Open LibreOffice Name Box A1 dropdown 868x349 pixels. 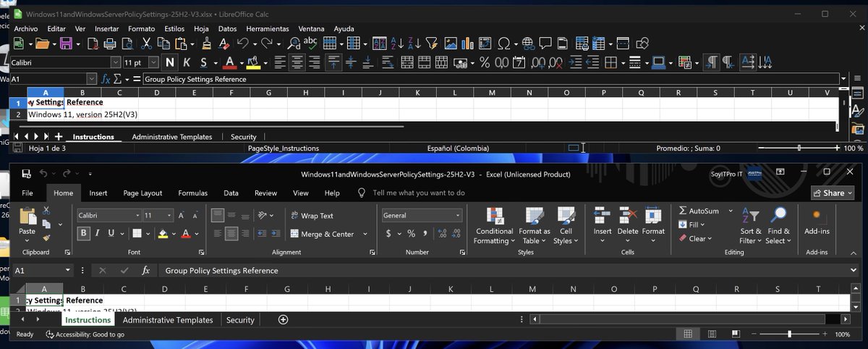(x=92, y=79)
